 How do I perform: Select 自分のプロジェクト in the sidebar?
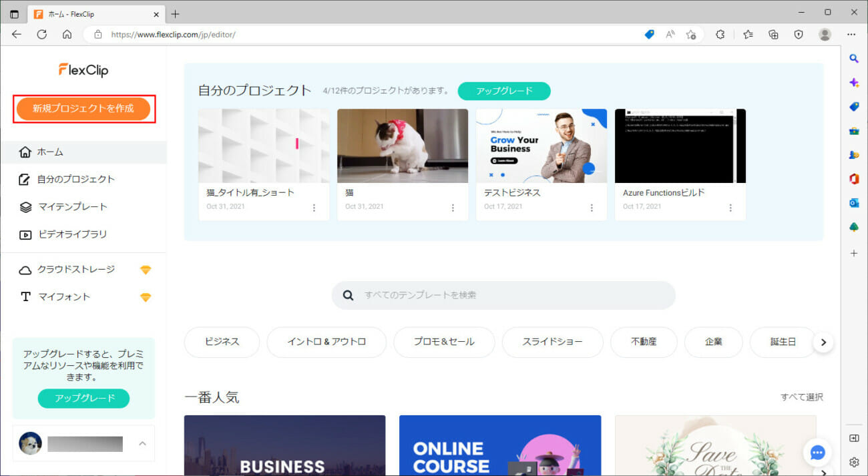(x=75, y=179)
